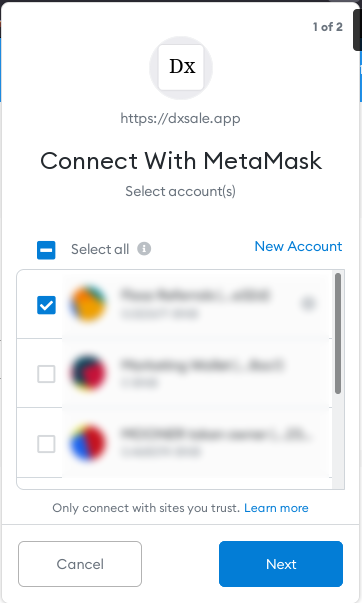Check the third account checkbox
The width and height of the screenshot is (362, 603).
point(46,444)
